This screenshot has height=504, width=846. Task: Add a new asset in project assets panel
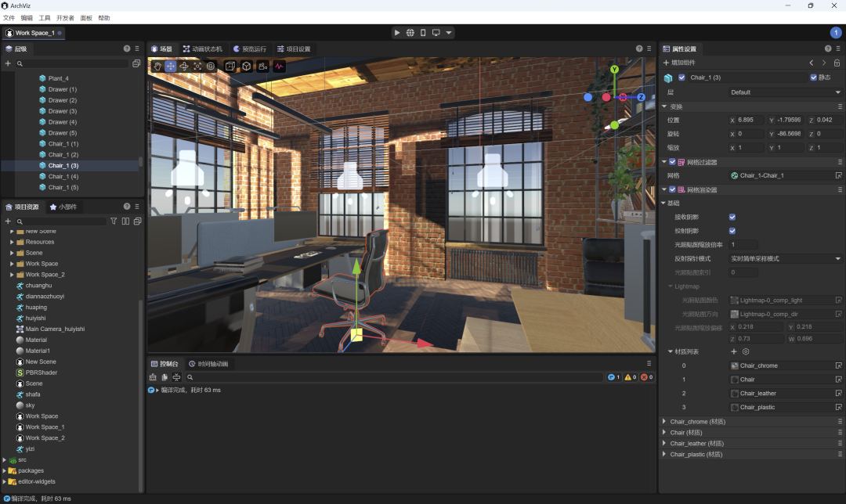[x=8, y=221]
